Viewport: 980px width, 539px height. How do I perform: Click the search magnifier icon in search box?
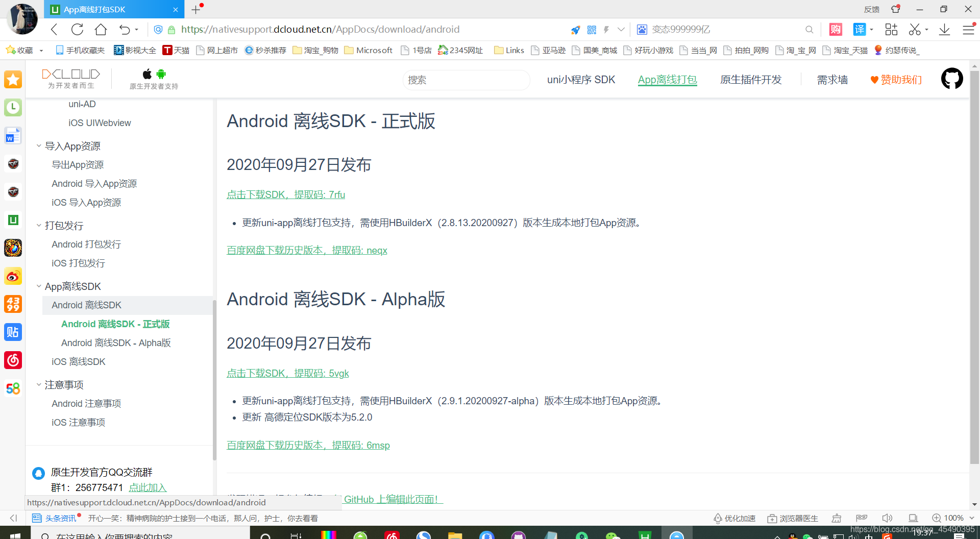[810, 30]
